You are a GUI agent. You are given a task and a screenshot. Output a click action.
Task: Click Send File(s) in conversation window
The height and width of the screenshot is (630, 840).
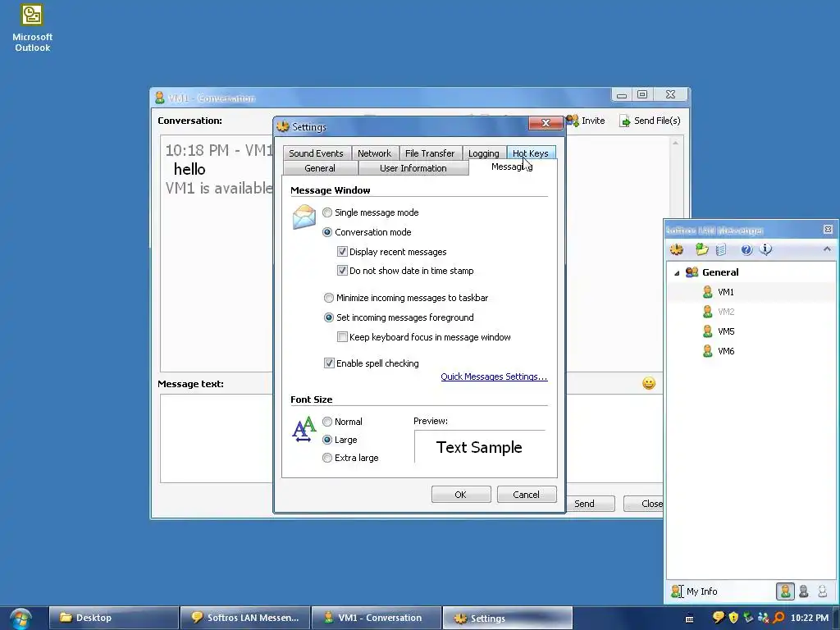click(650, 121)
